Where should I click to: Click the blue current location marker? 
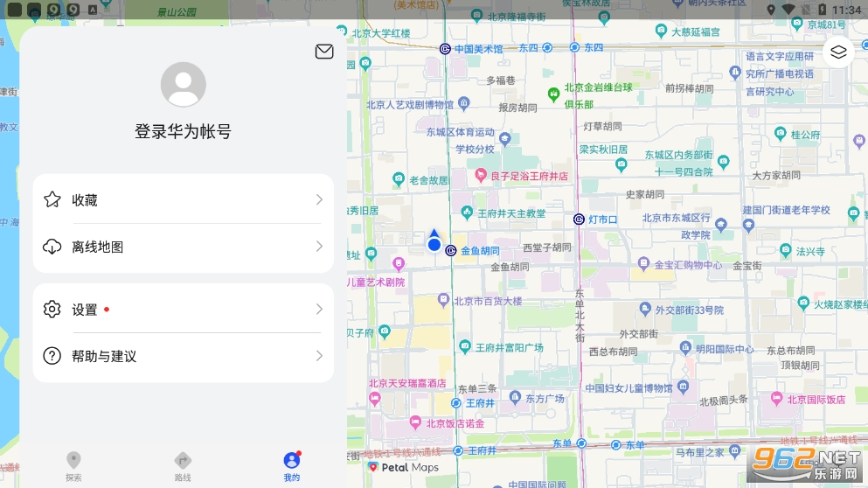click(x=434, y=243)
